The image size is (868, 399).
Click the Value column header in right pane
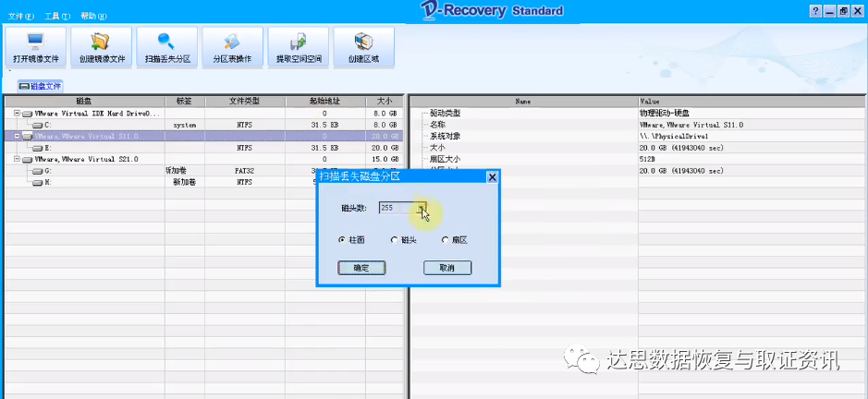(752, 102)
